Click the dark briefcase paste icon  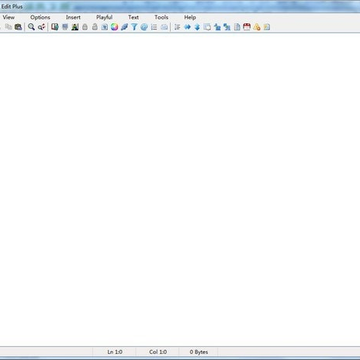pyautogui.click(x=18, y=27)
